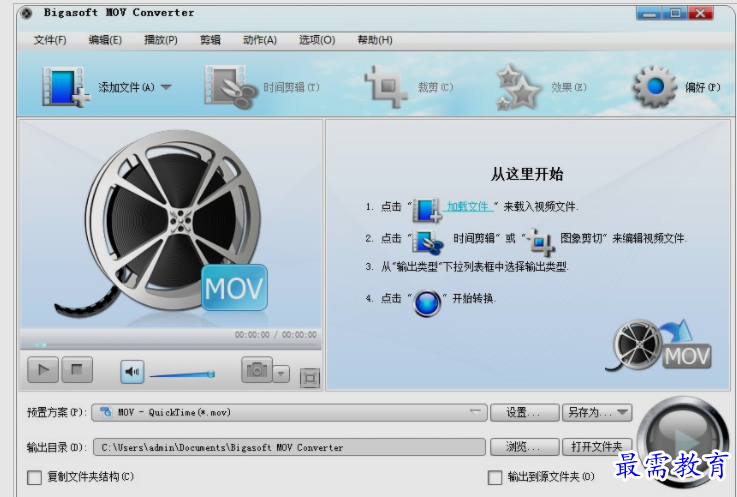Open the 另存为... dropdown button
The width and height of the screenshot is (737, 497).
pos(597,412)
